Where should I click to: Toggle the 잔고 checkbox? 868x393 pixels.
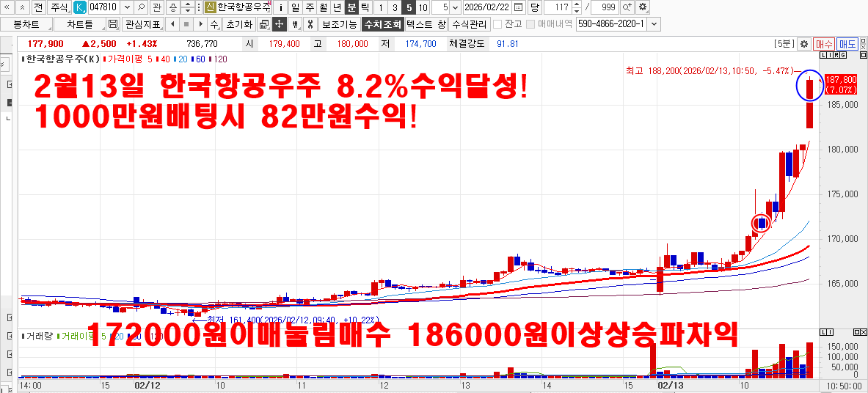coord(497,24)
